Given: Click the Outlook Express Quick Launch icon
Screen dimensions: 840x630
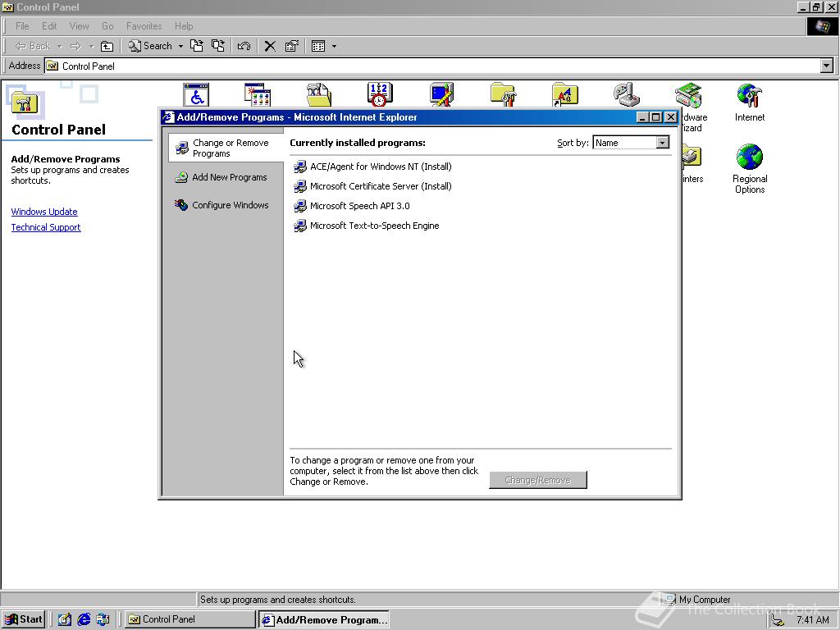Looking at the screenshot, I should click(x=103, y=619).
